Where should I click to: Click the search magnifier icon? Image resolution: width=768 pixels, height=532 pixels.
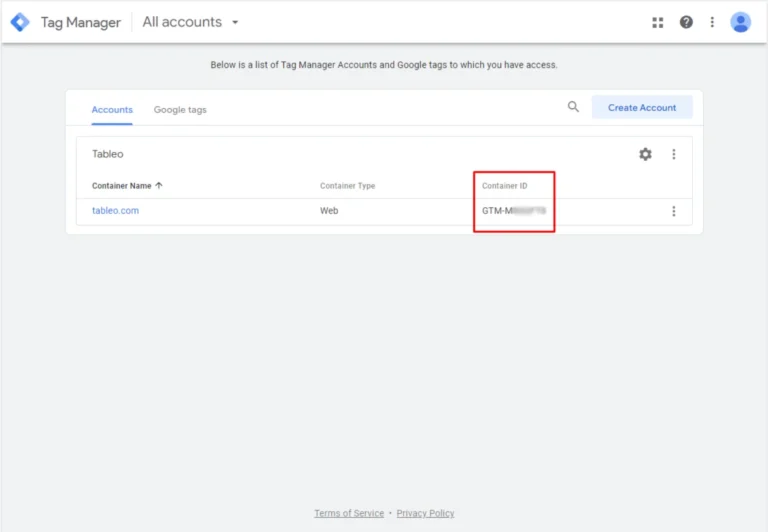pyautogui.click(x=573, y=107)
